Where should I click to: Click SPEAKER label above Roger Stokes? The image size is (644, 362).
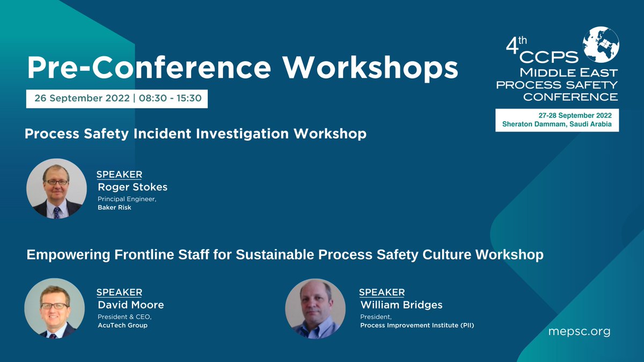[119, 174]
